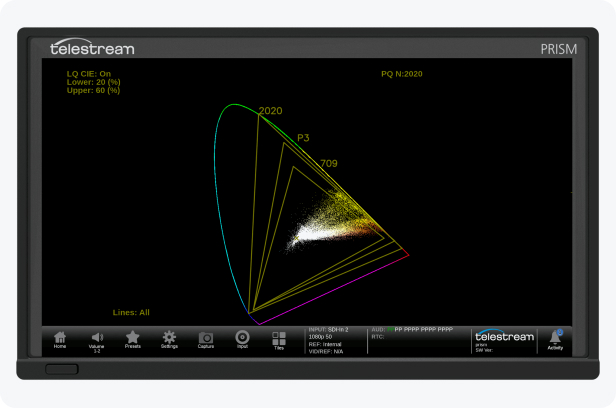Click the Telestream logo in status bar
616x408 pixels.
click(x=504, y=336)
